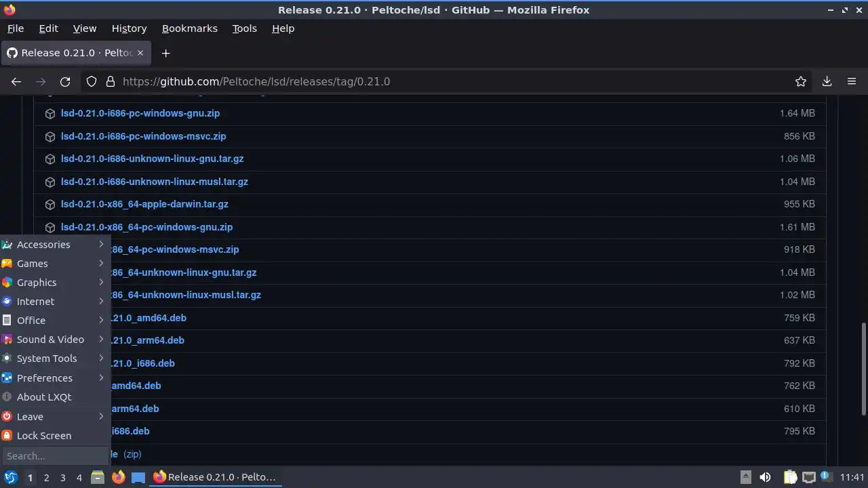Expand the Sound & Video submenu
The image size is (868, 488).
pos(54,340)
